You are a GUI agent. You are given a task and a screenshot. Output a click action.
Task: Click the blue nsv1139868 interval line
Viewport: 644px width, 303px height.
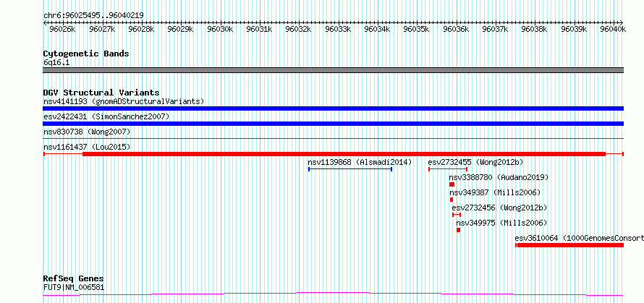(x=350, y=169)
